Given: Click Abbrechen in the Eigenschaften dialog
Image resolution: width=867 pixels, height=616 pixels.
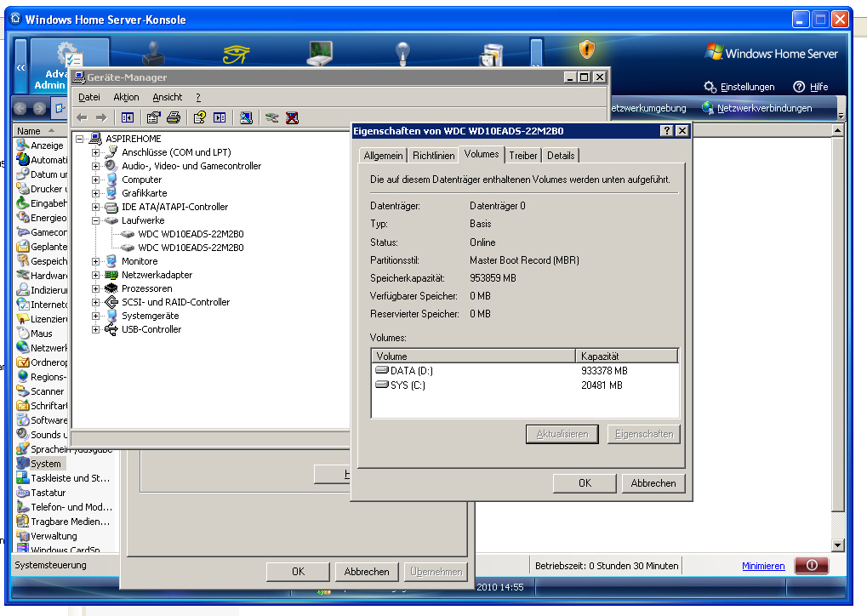Looking at the screenshot, I should click(x=653, y=483).
